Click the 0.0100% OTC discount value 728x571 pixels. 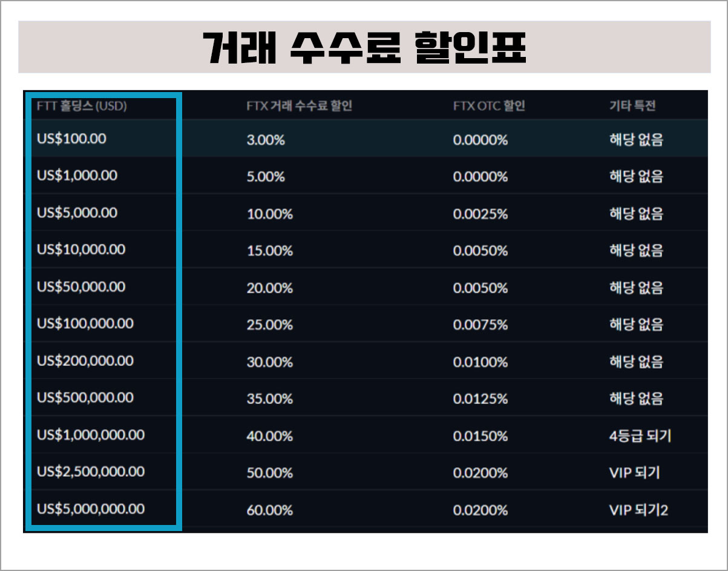(x=480, y=362)
